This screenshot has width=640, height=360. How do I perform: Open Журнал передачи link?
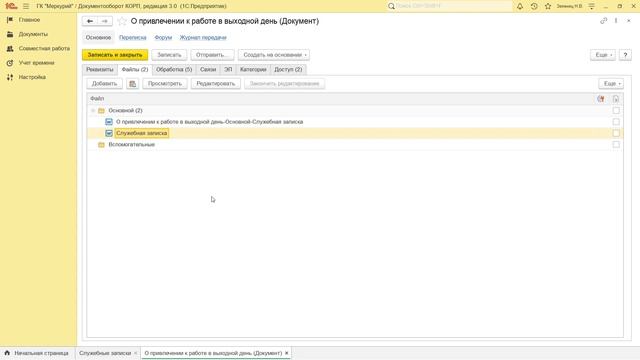203,38
